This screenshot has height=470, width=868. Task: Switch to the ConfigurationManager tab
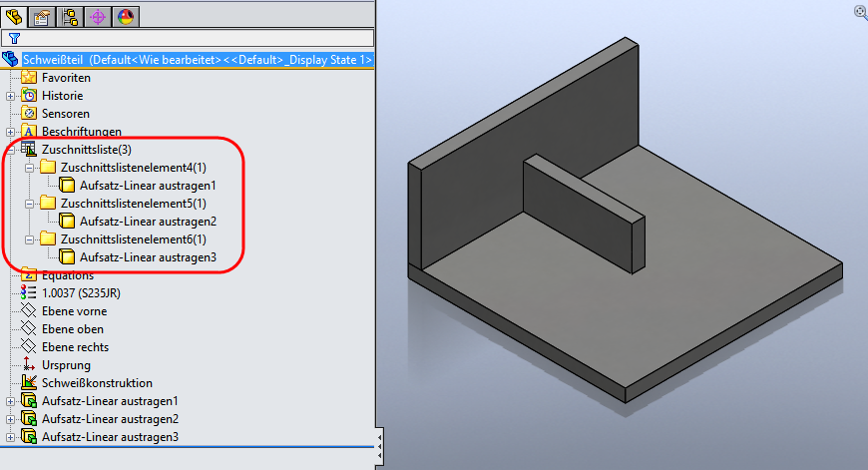(x=70, y=17)
